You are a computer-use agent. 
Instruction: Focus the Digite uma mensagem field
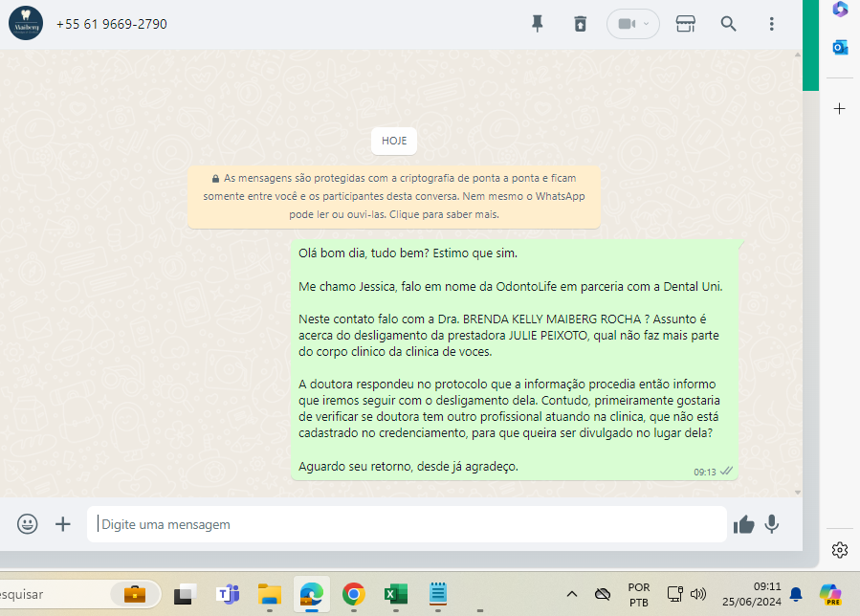(407, 524)
